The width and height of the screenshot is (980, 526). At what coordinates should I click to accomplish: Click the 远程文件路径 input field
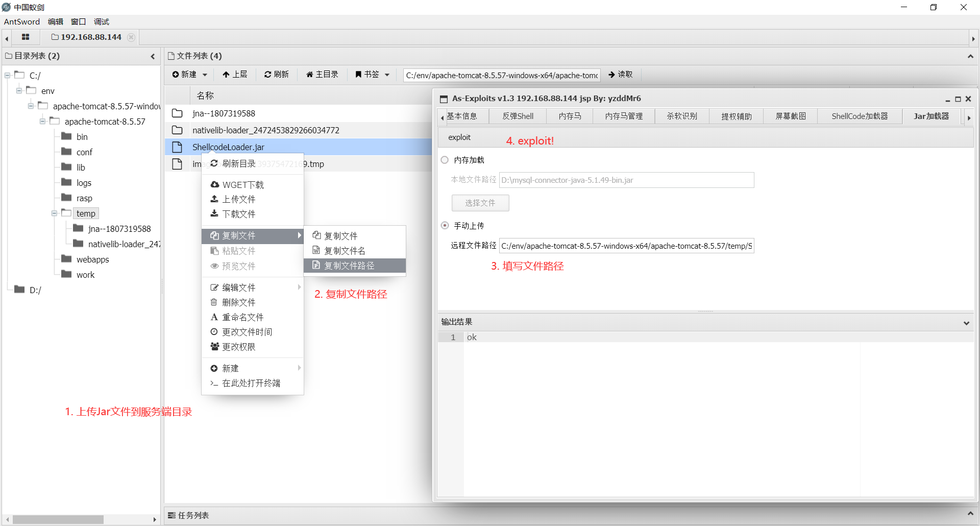(x=626, y=246)
